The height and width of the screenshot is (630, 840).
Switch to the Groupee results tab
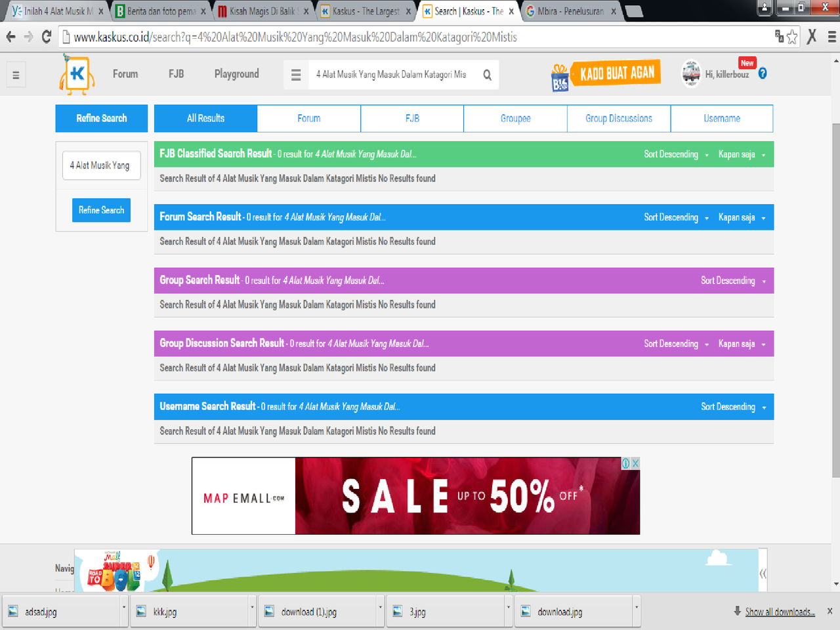[516, 118]
